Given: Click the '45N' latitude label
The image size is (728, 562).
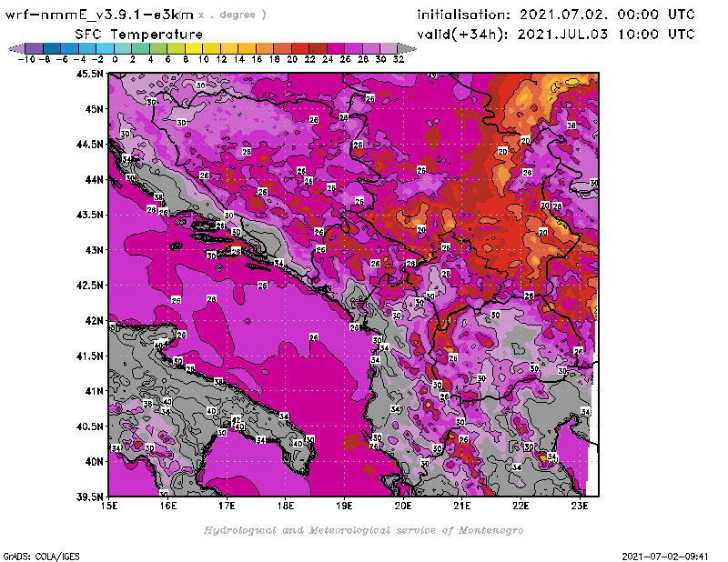Looking at the screenshot, I should pos(94,109).
